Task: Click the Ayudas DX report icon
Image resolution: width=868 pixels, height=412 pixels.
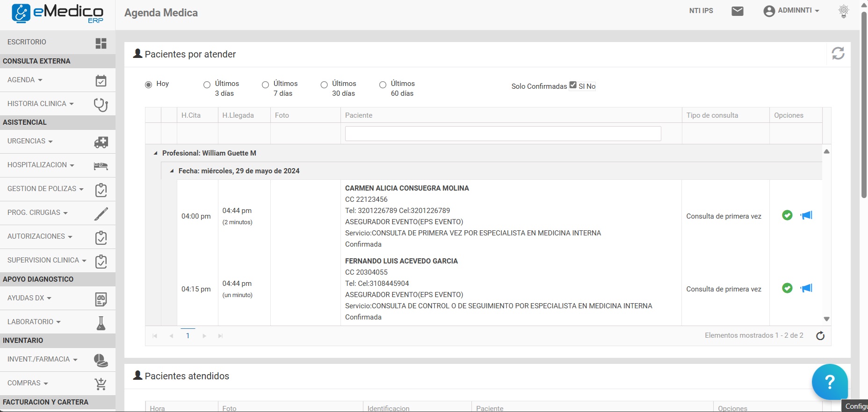Action: pyautogui.click(x=101, y=299)
